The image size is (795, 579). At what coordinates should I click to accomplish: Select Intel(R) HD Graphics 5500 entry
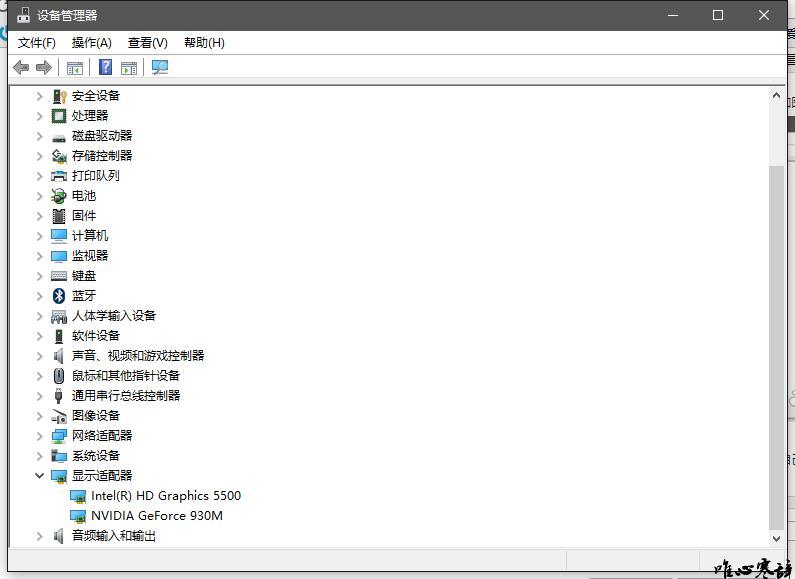[166, 496]
